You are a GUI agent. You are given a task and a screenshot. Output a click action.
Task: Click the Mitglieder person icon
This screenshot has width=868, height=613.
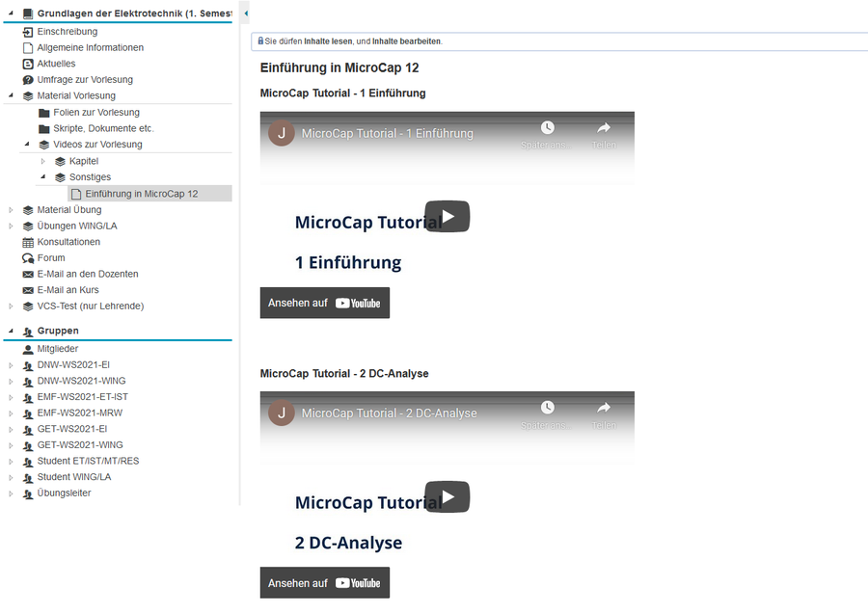(x=28, y=349)
